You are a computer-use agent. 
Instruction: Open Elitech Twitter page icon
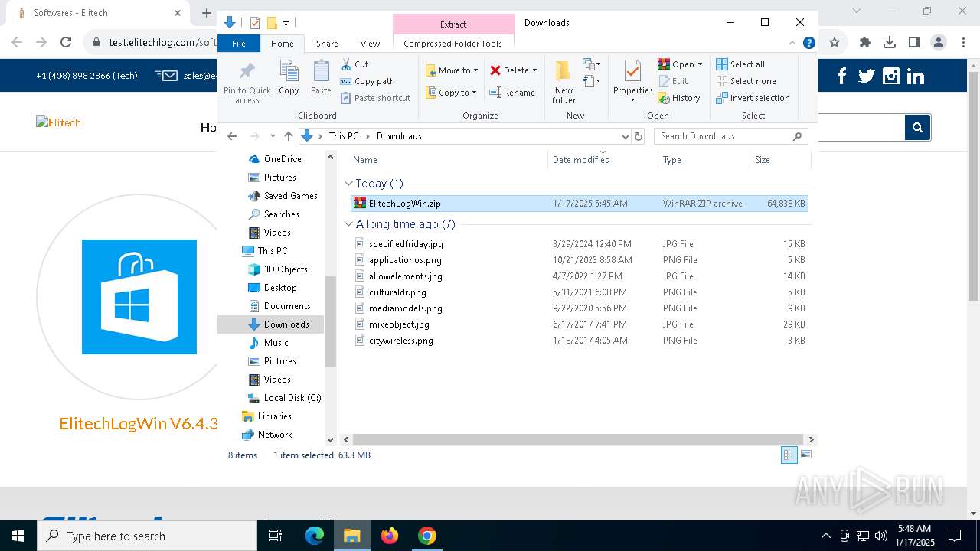click(866, 76)
